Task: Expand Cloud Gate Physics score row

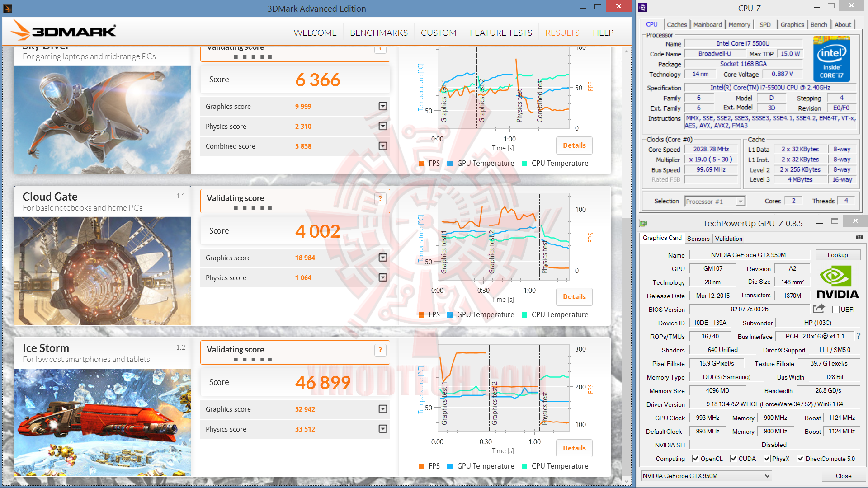Action: point(382,277)
